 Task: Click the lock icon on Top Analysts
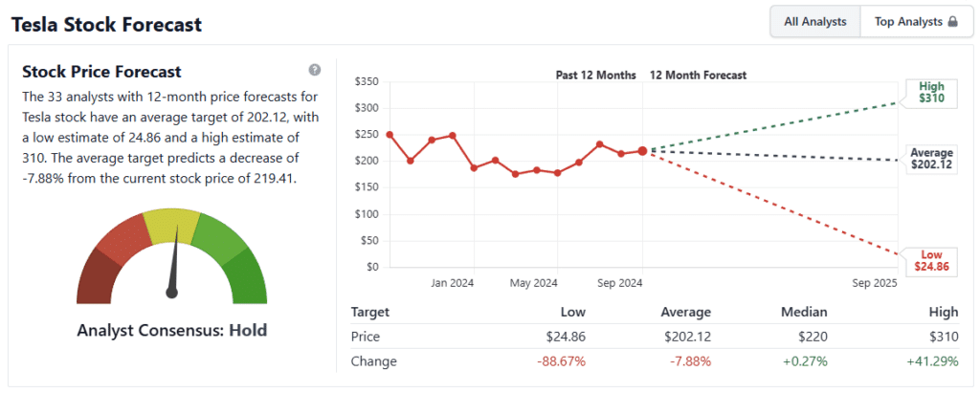(953, 22)
